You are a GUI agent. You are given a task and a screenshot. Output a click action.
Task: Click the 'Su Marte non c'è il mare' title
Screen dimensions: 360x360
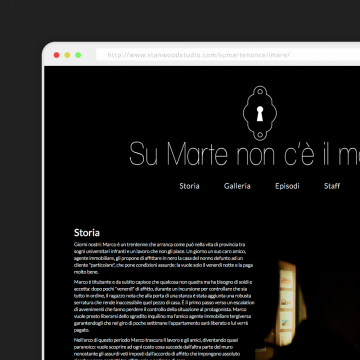pyautogui.click(x=245, y=154)
